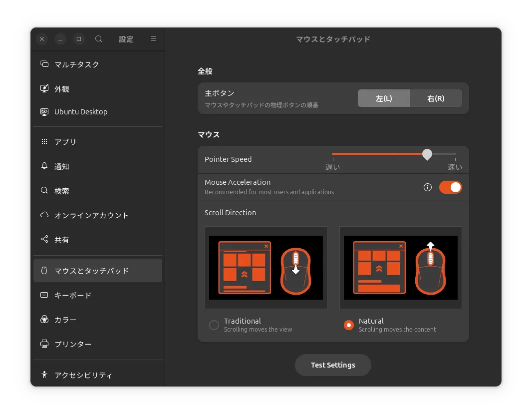Image resolution: width=532 pixels, height=420 pixels.
Task: Click the オンラインアカウント cloud icon
Action: (44, 215)
